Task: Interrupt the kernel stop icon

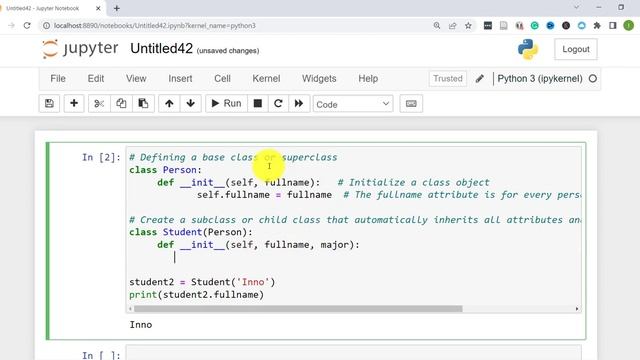Action: (x=258, y=104)
